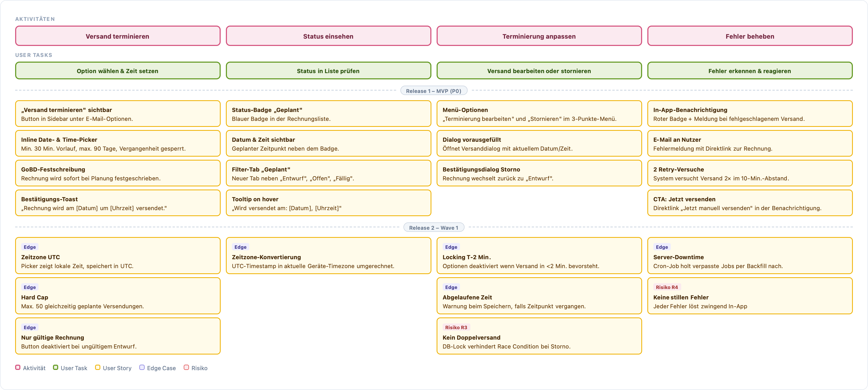The width and height of the screenshot is (868, 390).
Task: Select the Tooltip on hover story card
Action: pos(328,203)
